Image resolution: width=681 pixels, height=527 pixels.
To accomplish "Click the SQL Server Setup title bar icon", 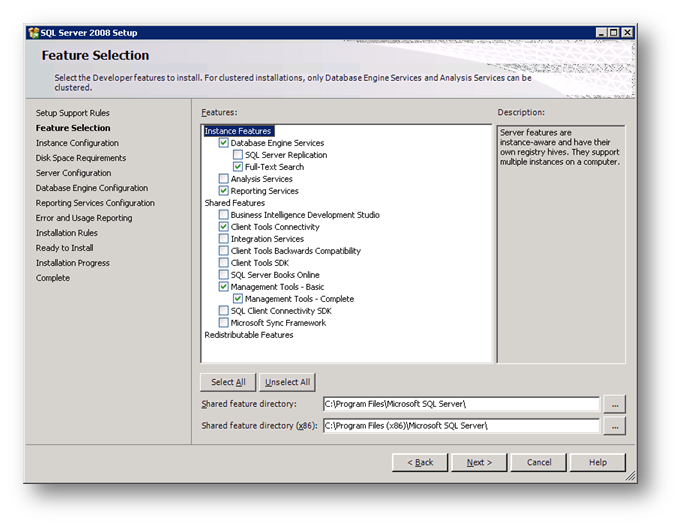I will pos(33,33).
